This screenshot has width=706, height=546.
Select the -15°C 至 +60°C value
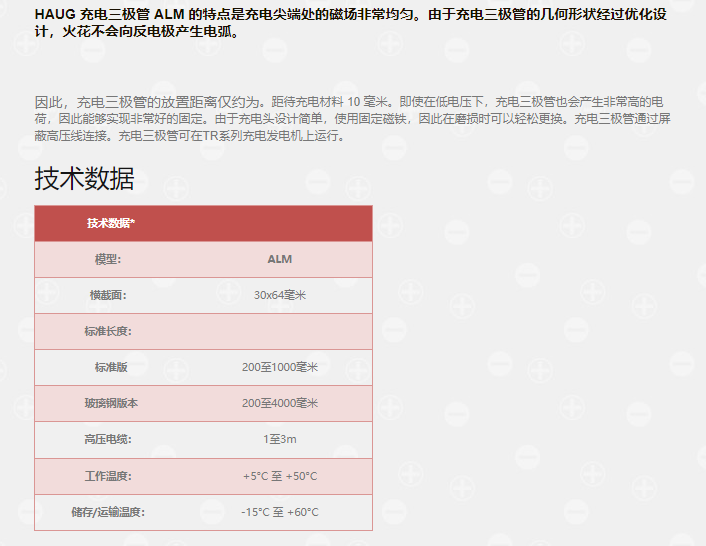[280, 512]
